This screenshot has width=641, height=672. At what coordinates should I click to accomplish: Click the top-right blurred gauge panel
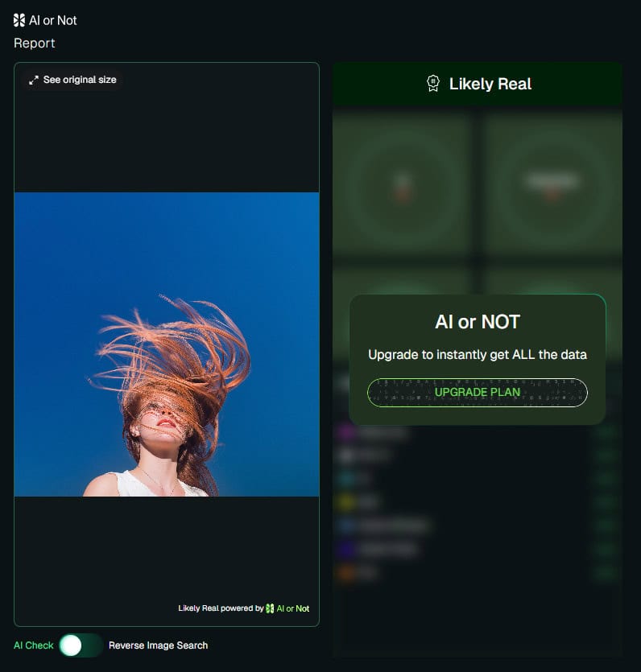[x=552, y=183]
